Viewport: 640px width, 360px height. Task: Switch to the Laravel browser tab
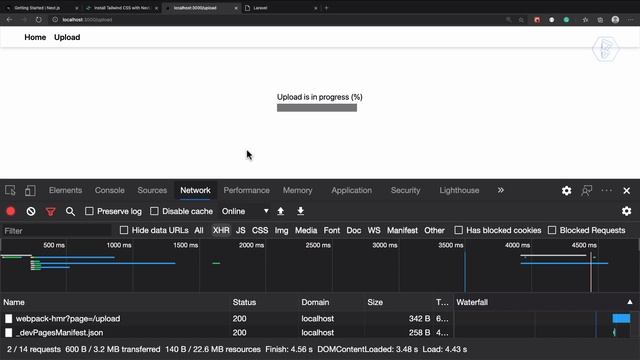(x=282, y=8)
